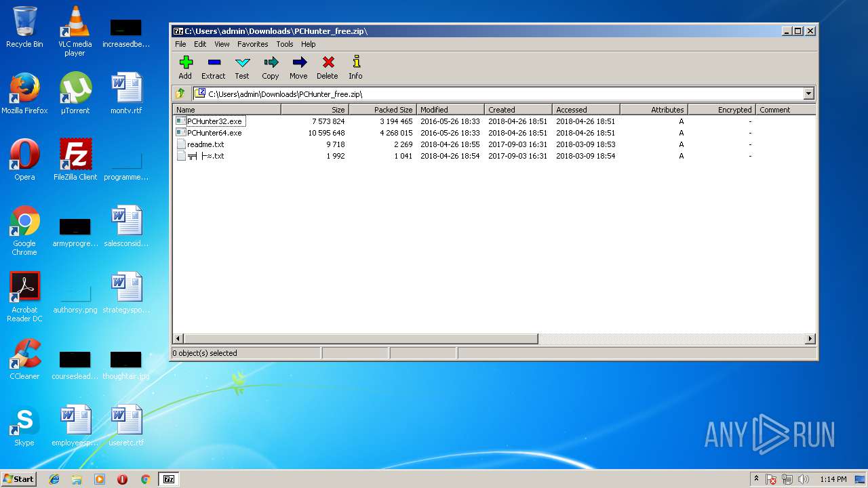Open Skype desktop shortcut
The image size is (868, 488).
click(24, 426)
